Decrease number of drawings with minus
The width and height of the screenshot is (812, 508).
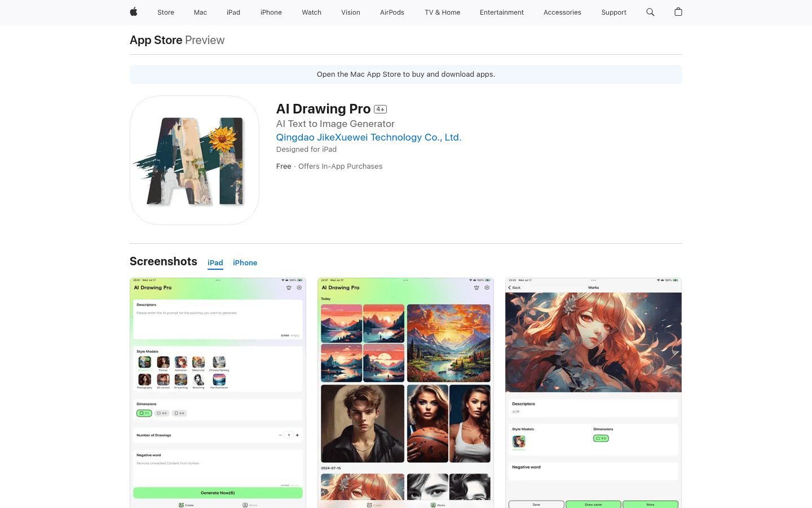pos(280,435)
